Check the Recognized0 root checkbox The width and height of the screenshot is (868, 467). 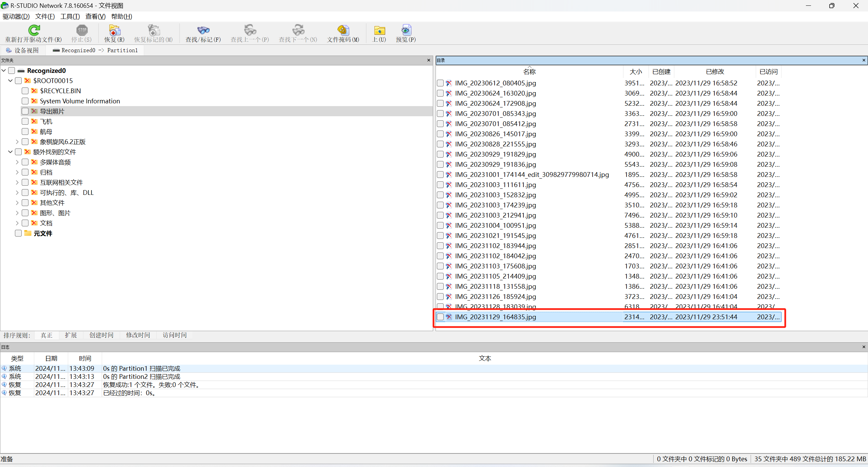12,70
